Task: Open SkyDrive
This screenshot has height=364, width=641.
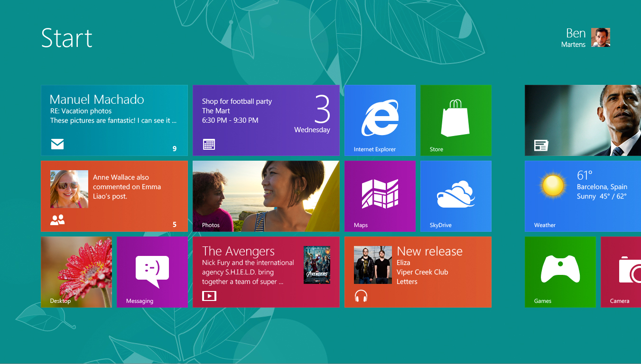Action: 455,196
